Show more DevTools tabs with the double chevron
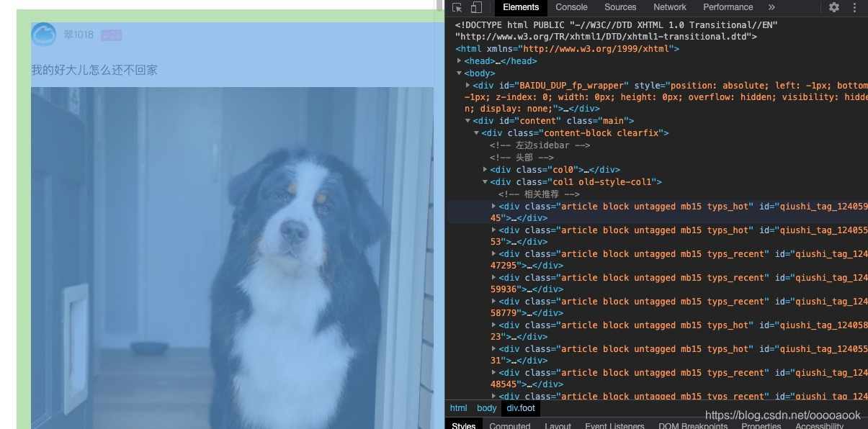 click(771, 7)
